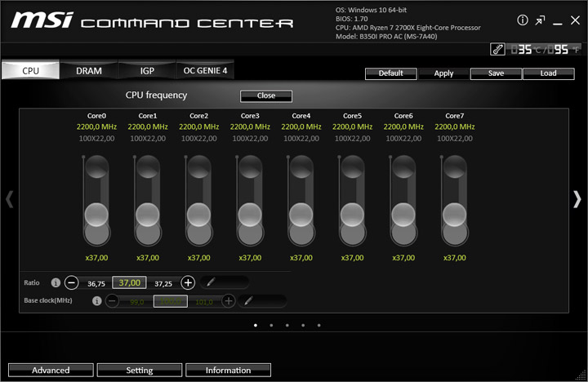Screen dimensions: 588x382
Task: Switch to the DRAM tab
Action: pyautogui.click(x=89, y=70)
